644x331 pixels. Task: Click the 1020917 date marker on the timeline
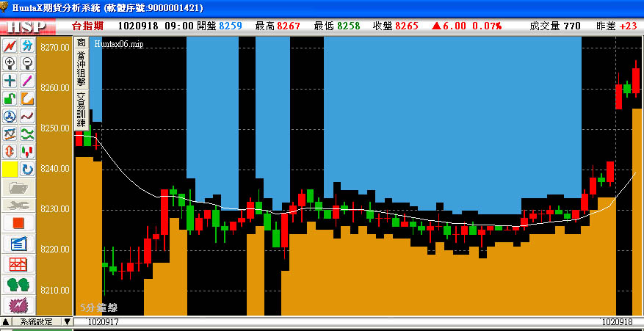pos(103,322)
